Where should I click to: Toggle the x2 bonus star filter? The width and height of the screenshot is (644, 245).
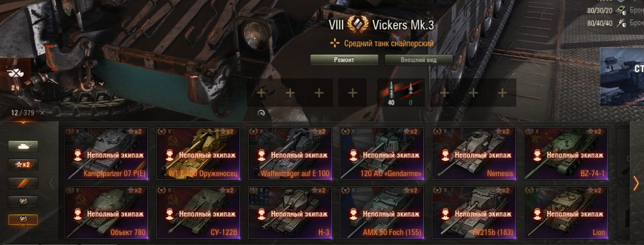pyautogui.click(x=23, y=165)
